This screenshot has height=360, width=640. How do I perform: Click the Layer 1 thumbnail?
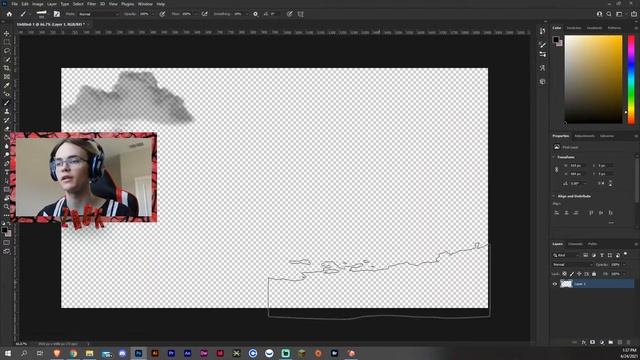click(x=566, y=284)
